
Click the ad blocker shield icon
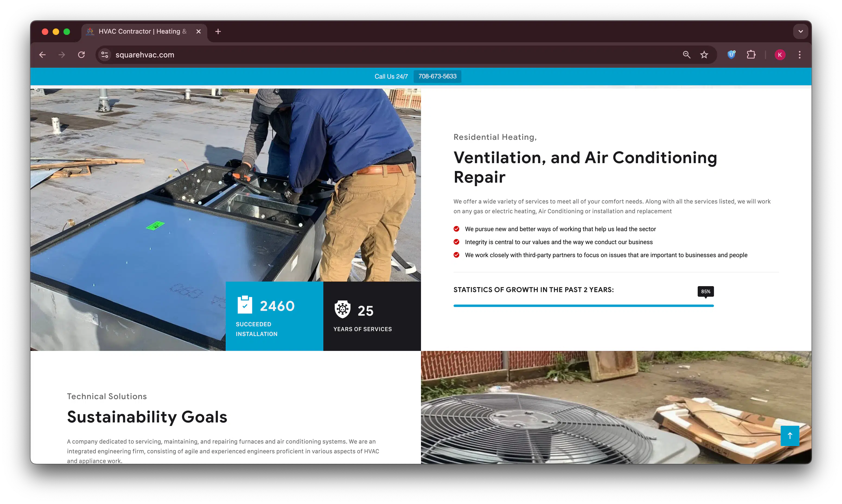(731, 55)
